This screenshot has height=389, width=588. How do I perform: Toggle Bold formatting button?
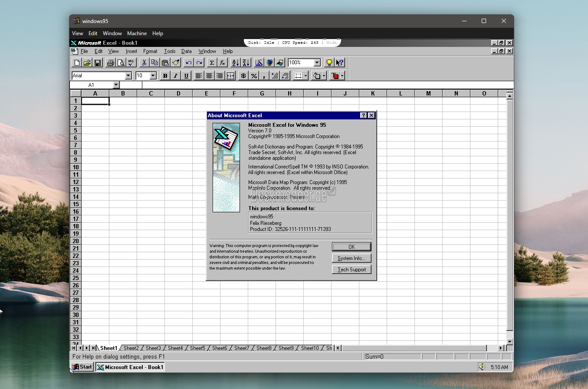click(165, 76)
